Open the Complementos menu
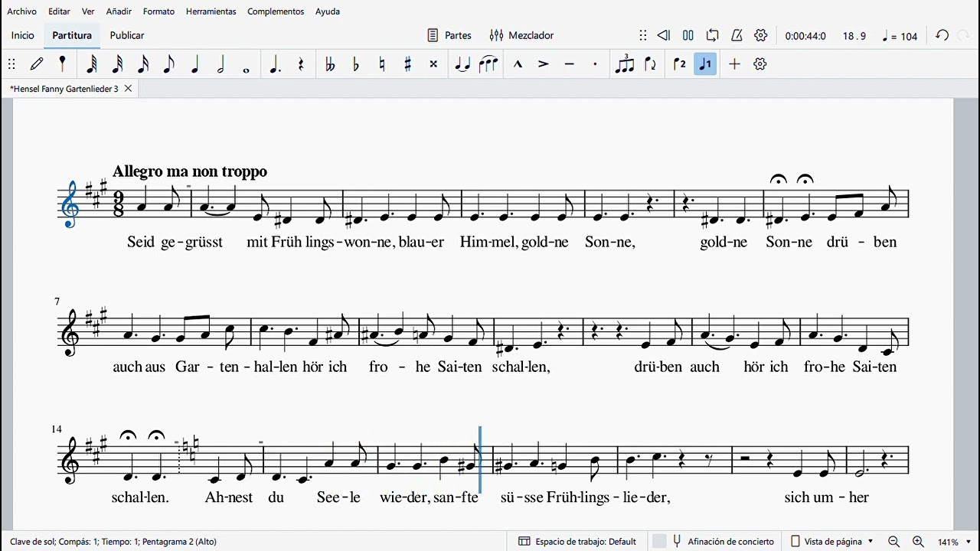This screenshot has width=980, height=551. point(276,11)
